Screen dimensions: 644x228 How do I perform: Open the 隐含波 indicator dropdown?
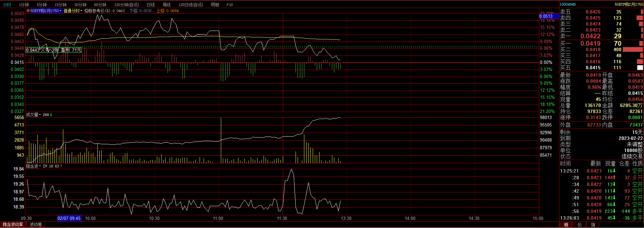point(34,166)
